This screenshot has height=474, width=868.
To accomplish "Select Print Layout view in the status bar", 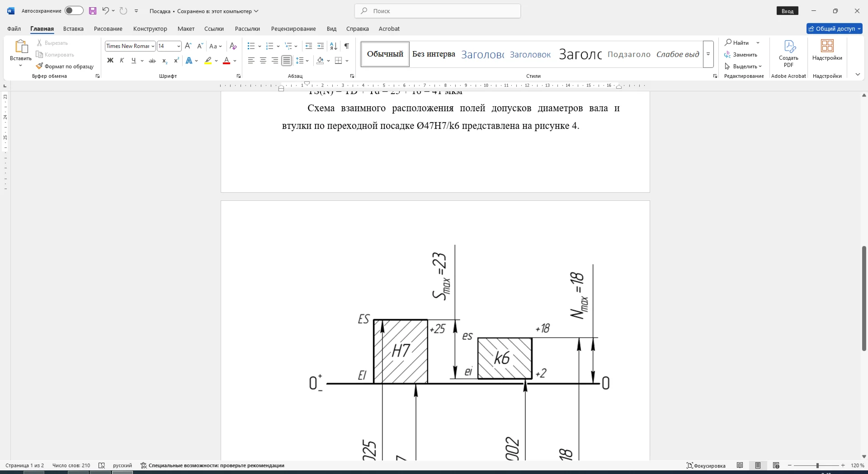I will [758, 465].
